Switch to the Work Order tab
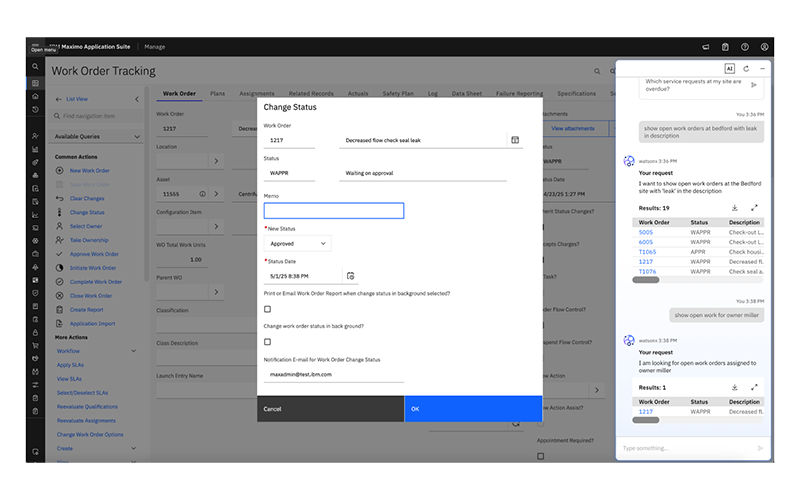This screenshot has height=500, width=800. pyautogui.click(x=179, y=93)
